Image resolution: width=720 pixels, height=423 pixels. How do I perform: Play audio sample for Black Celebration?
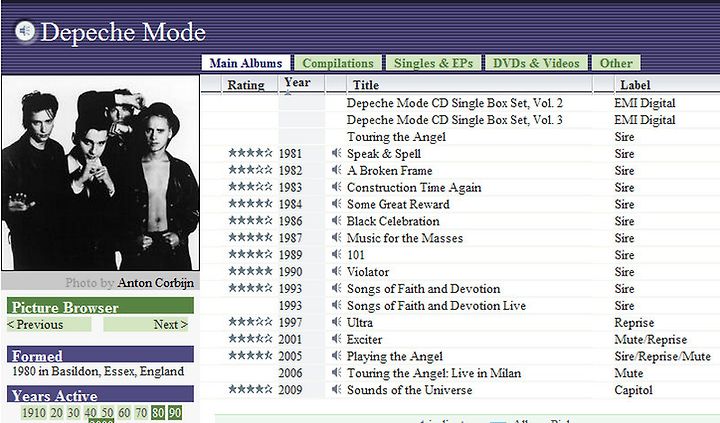[337, 220]
